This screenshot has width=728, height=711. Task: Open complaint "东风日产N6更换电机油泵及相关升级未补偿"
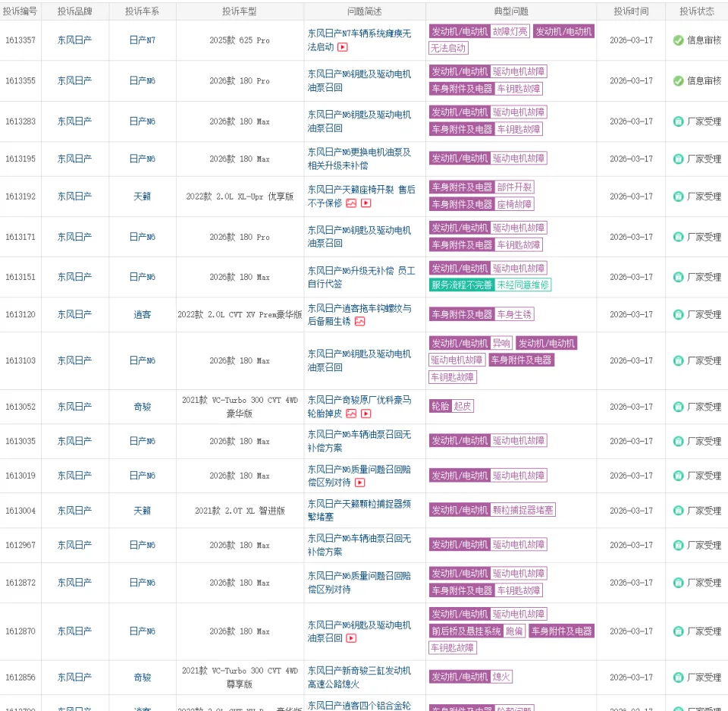click(359, 159)
